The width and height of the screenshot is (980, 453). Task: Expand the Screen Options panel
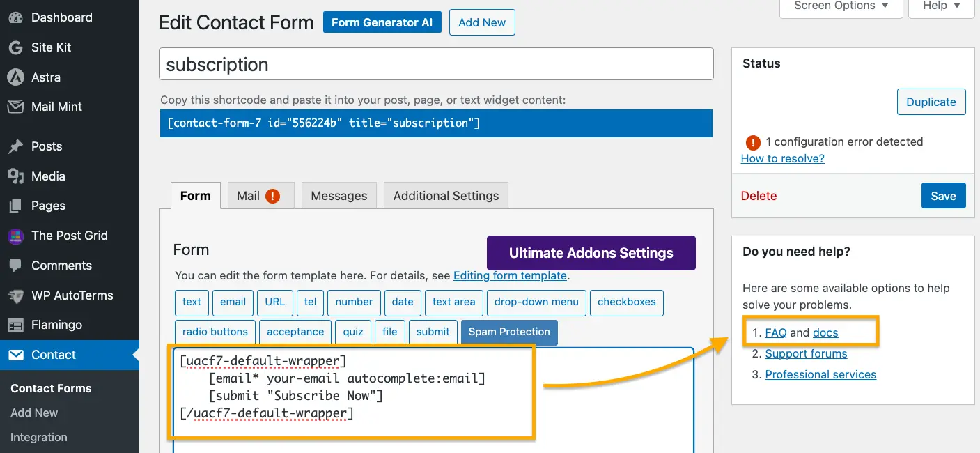[x=841, y=6]
